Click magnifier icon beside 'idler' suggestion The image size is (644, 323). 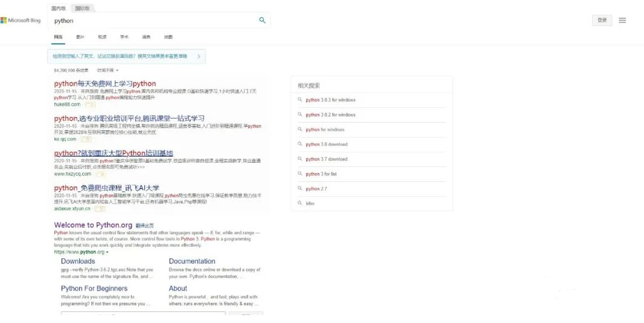coord(300,203)
